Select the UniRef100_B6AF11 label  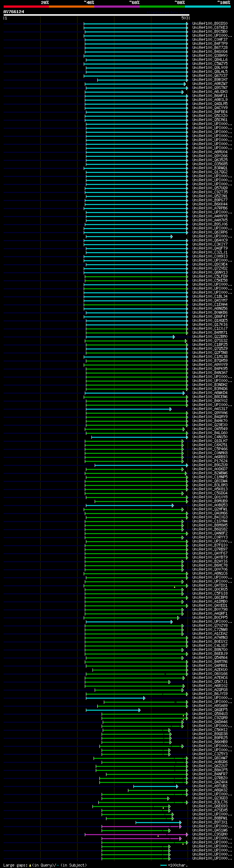click(x=210, y=96)
